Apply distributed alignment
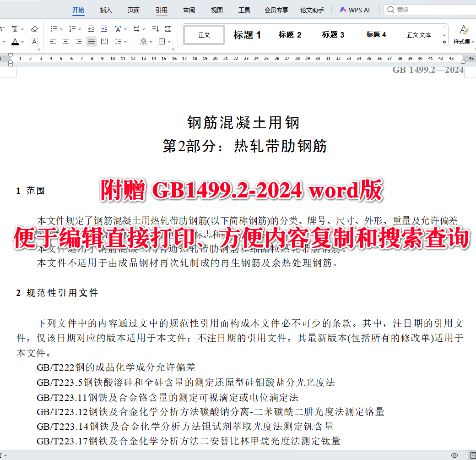 click(104, 42)
